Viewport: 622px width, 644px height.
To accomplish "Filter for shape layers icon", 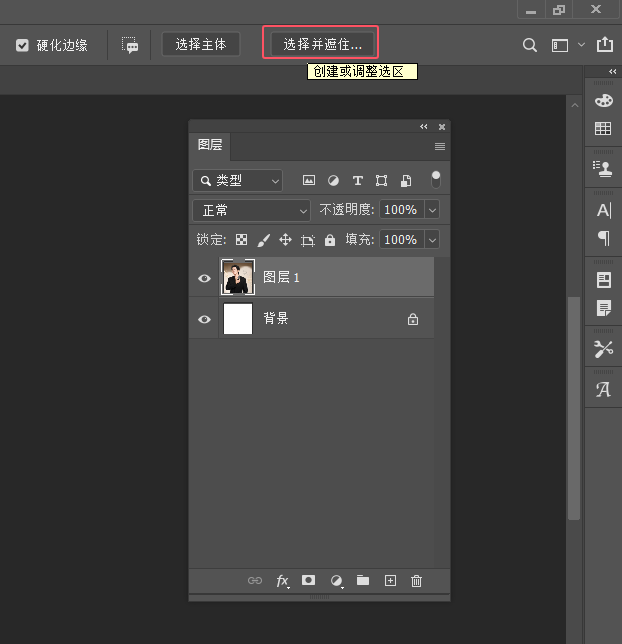I will click(x=382, y=180).
